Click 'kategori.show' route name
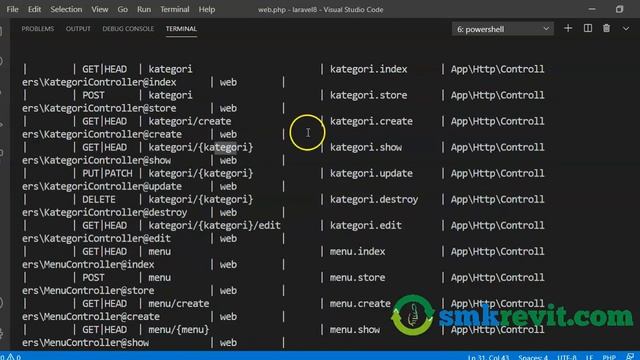 (366, 147)
